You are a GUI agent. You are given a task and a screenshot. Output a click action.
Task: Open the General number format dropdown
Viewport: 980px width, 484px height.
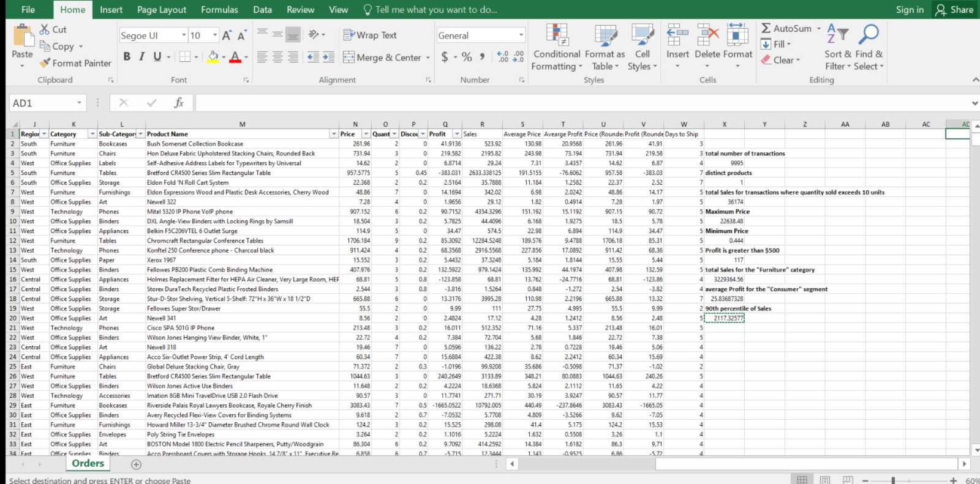coord(521,35)
